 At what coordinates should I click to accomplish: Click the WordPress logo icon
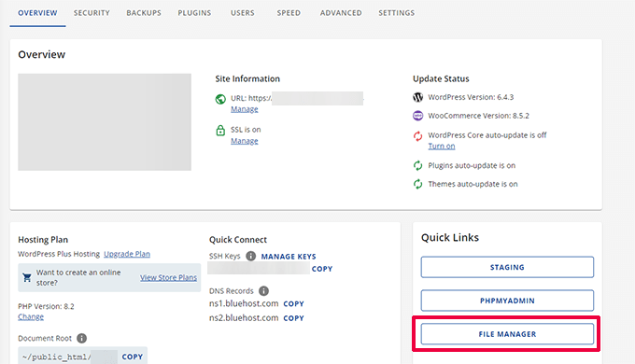(417, 97)
